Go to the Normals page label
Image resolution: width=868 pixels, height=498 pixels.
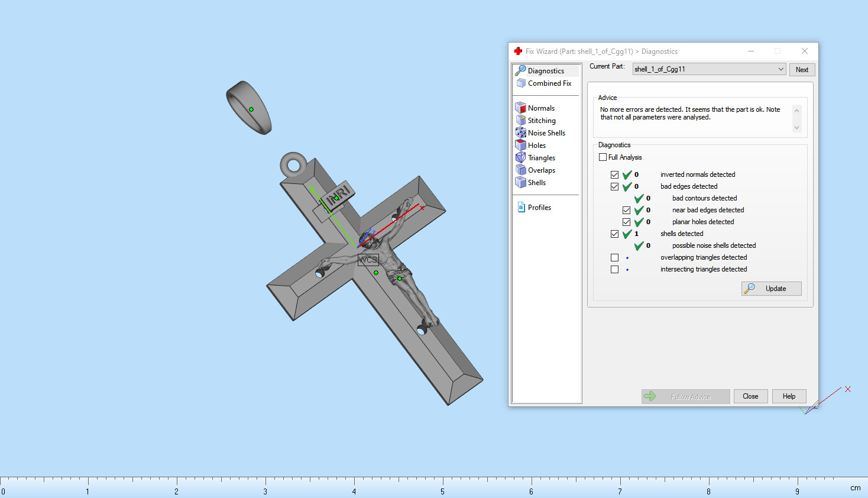click(x=541, y=108)
